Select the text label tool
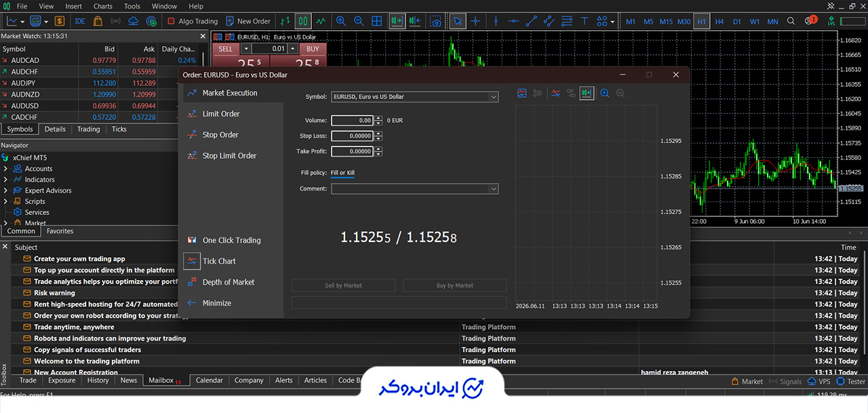This screenshot has height=413, width=868. click(x=584, y=21)
